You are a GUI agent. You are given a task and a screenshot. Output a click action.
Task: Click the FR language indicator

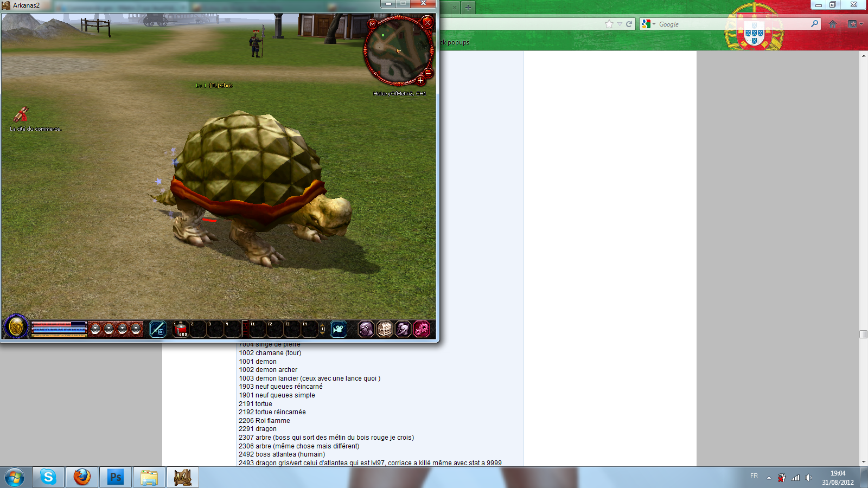(754, 476)
